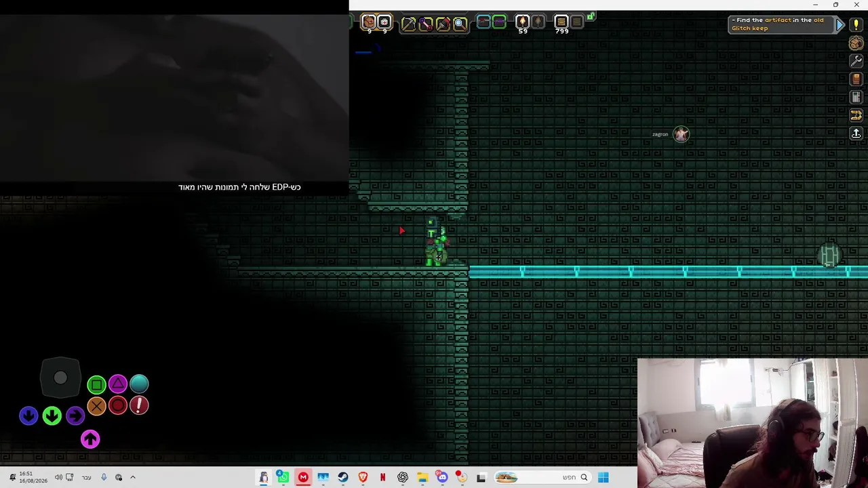Open the red M app on the taskbar
868x488 pixels.
(x=303, y=477)
